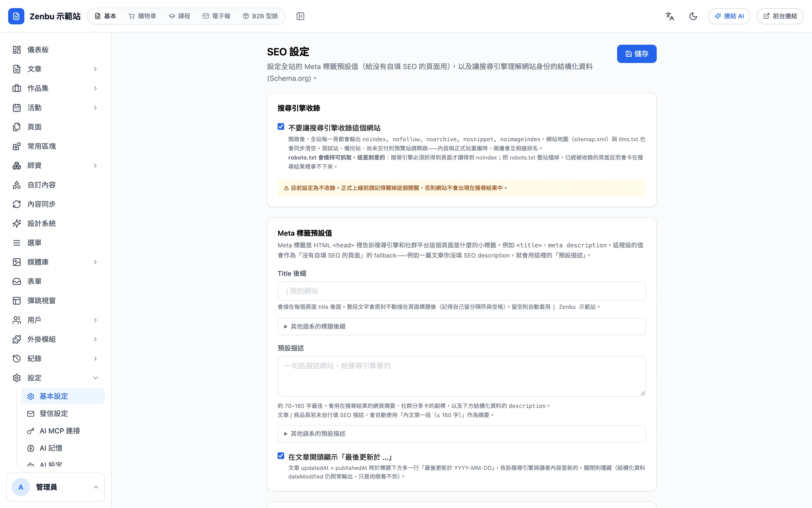Open 設計系統 in sidebar
This screenshot has height=508, width=812.
point(55,224)
